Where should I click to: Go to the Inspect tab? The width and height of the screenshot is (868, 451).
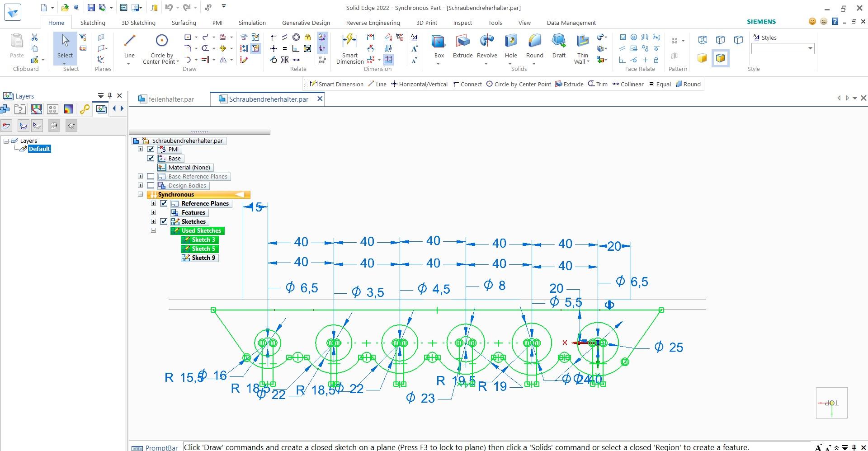coord(462,23)
